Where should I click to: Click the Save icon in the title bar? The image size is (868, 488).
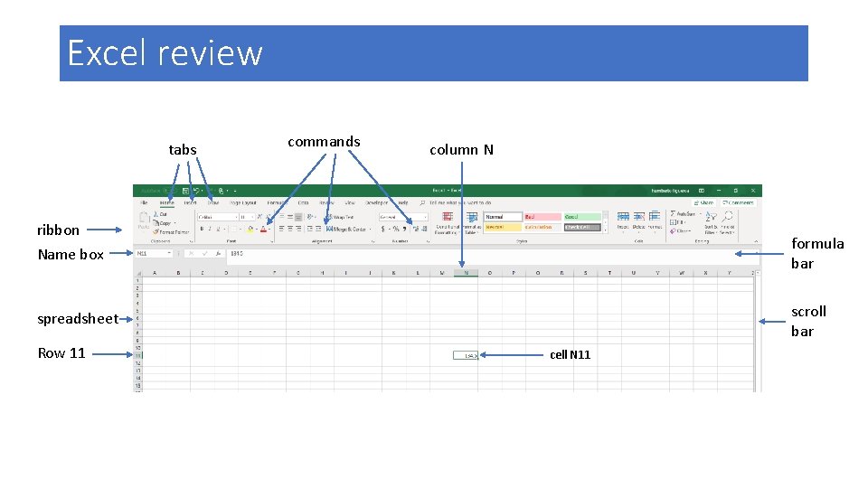[185, 191]
